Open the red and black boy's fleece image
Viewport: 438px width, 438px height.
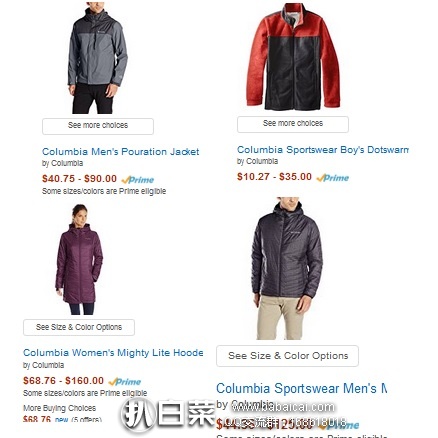point(293,57)
